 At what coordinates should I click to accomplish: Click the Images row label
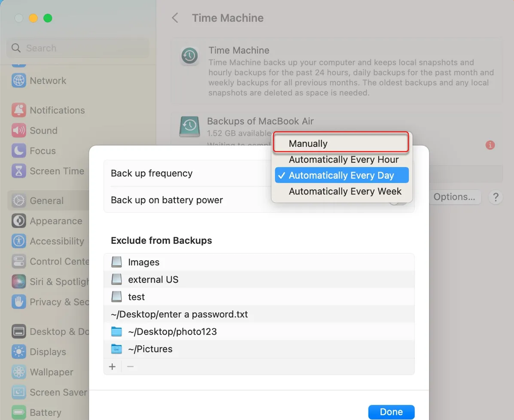tap(143, 262)
